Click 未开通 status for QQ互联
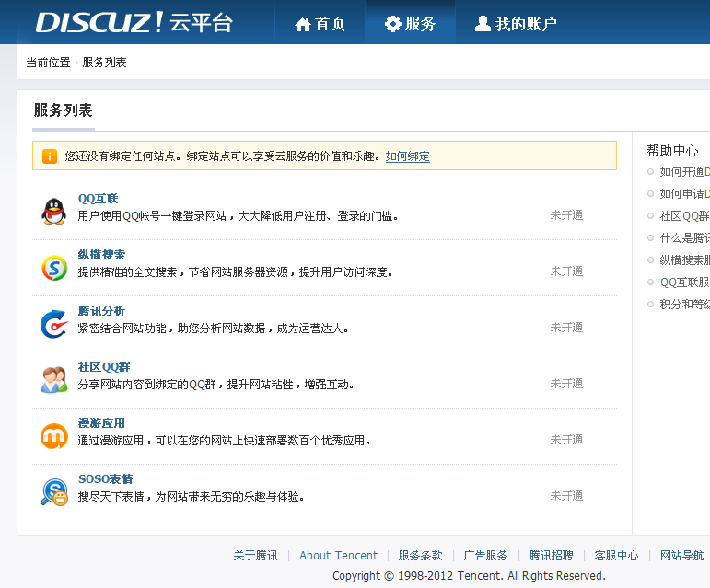Viewport: 710px width, 588px height. pyautogui.click(x=566, y=215)
